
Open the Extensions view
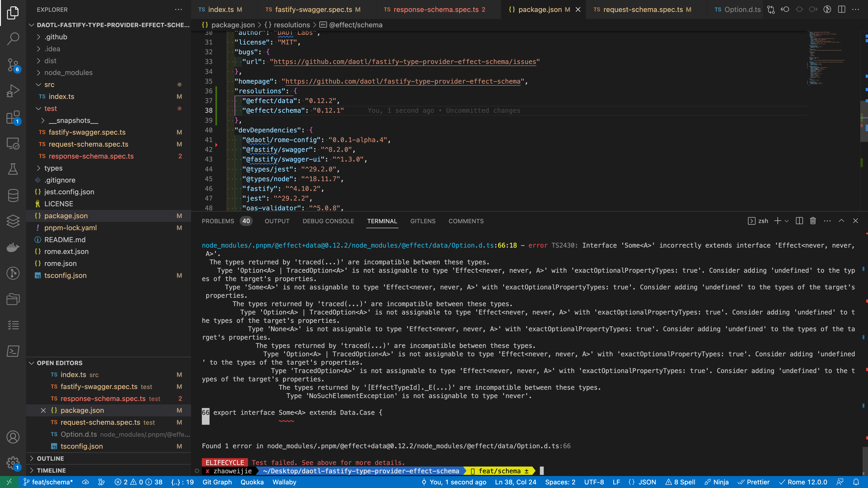point(13,117)
